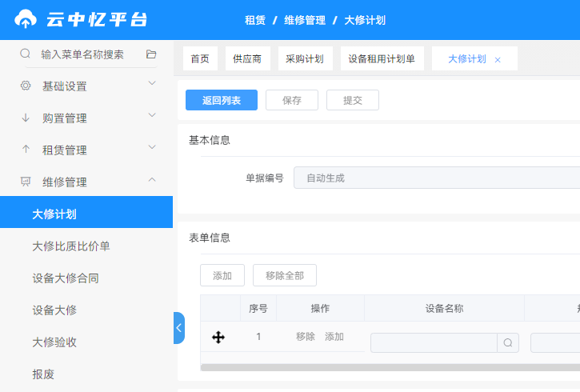580x392 pixels.
Task: Click the 租赁管理 menu label
Action: click(x=64, y=150)
